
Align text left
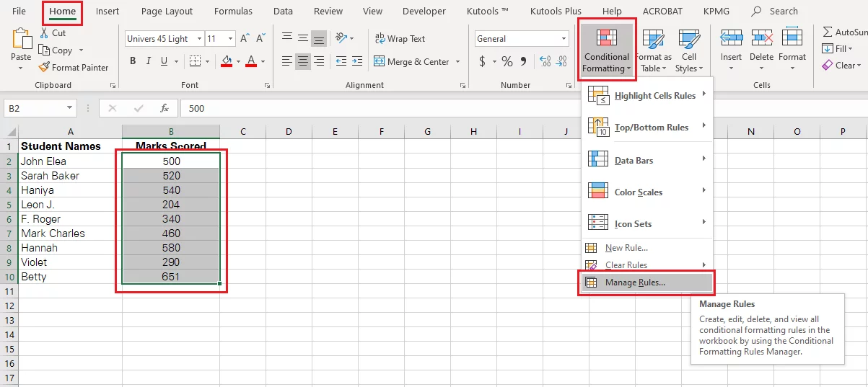(x=286, y=61)
